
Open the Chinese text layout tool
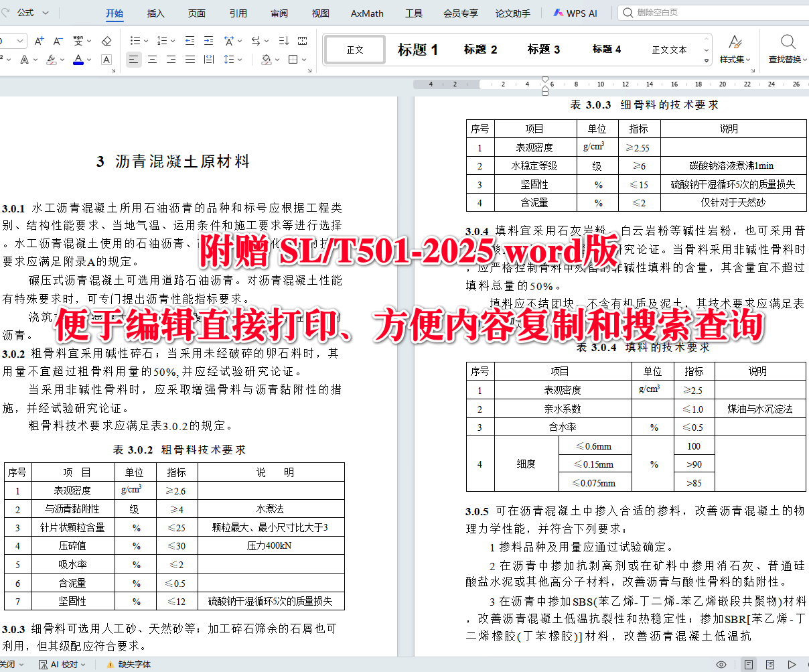coord(228,42)
